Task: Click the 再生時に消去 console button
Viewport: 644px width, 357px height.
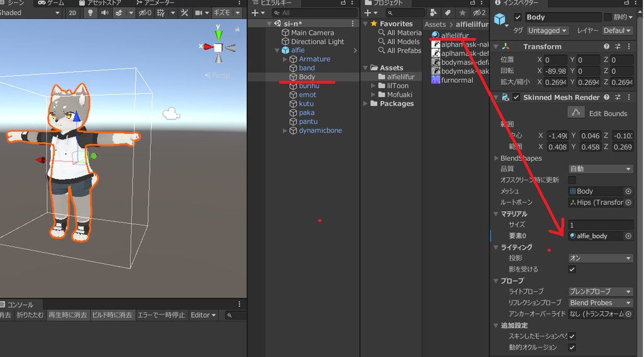Action: (x=67, y=315)
